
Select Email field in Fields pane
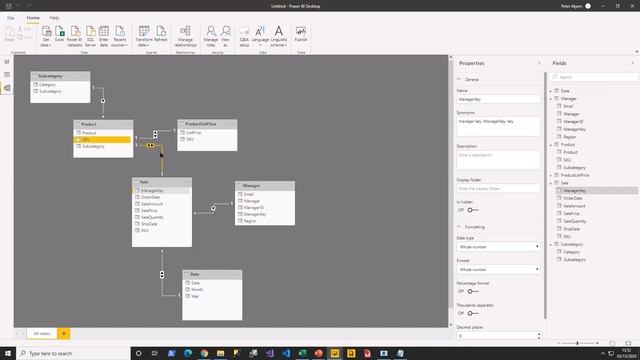coord(568,106)
